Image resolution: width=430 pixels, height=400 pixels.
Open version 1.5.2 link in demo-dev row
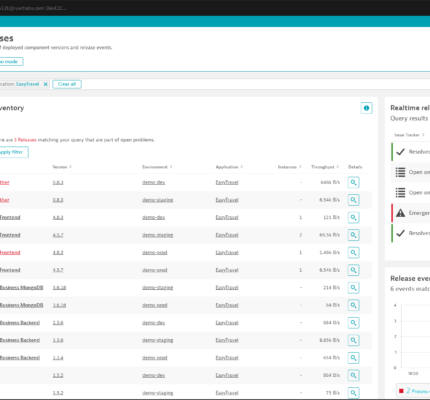tap(58, 375)
